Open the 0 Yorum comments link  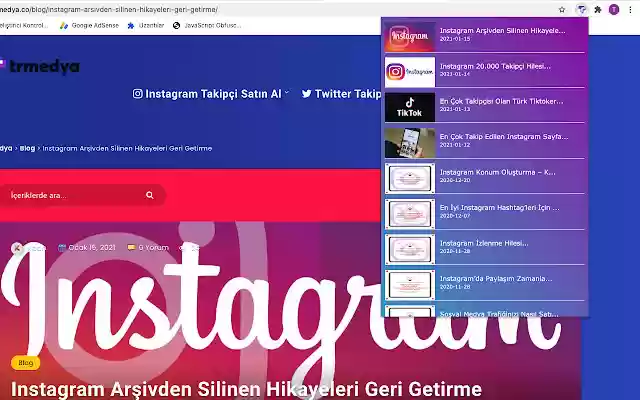(149, 247)
